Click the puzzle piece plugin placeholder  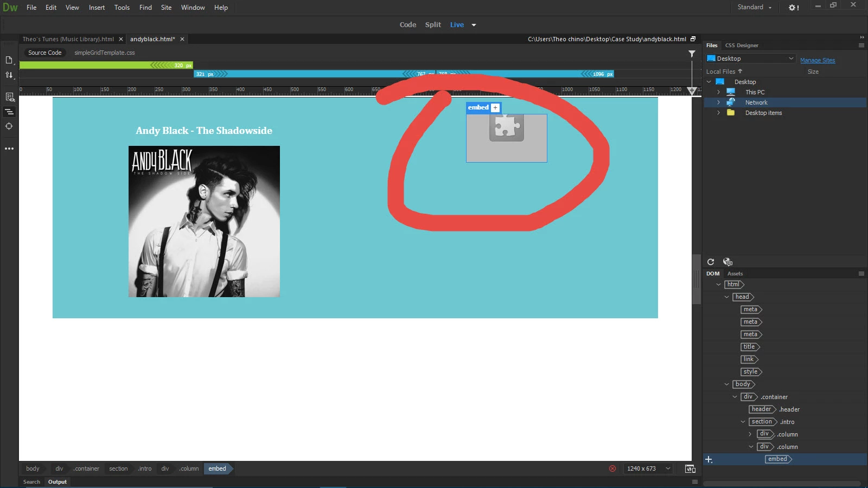507,128
